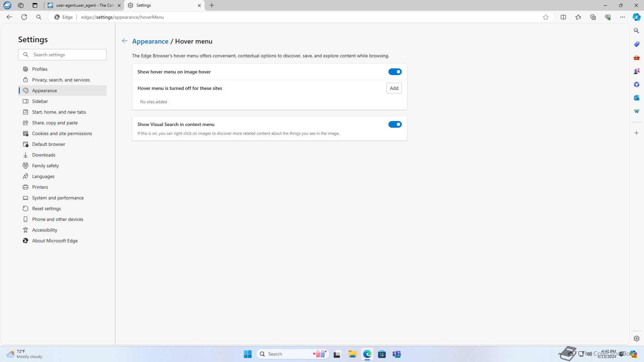Open Start, home, and new tabs
The width and height of the screenshot is (644, 362).
click(x=62, y=112)
